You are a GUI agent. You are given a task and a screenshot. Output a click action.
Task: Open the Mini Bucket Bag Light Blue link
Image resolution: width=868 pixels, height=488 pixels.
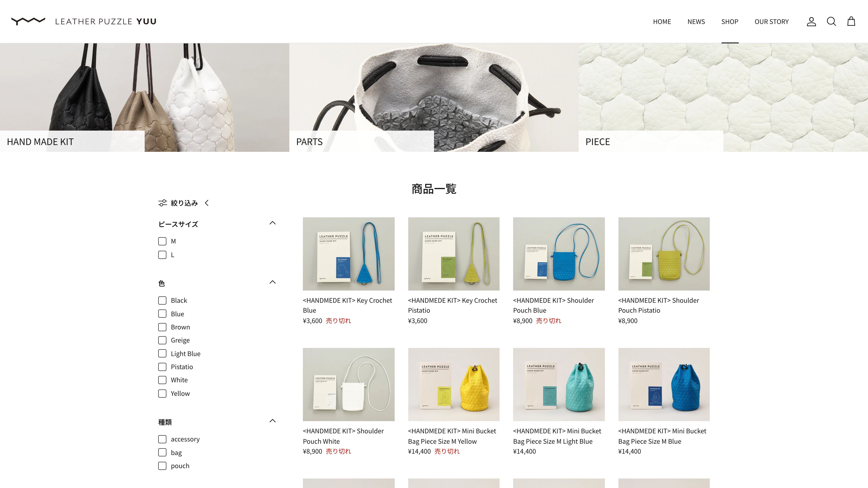pos(557,436)
